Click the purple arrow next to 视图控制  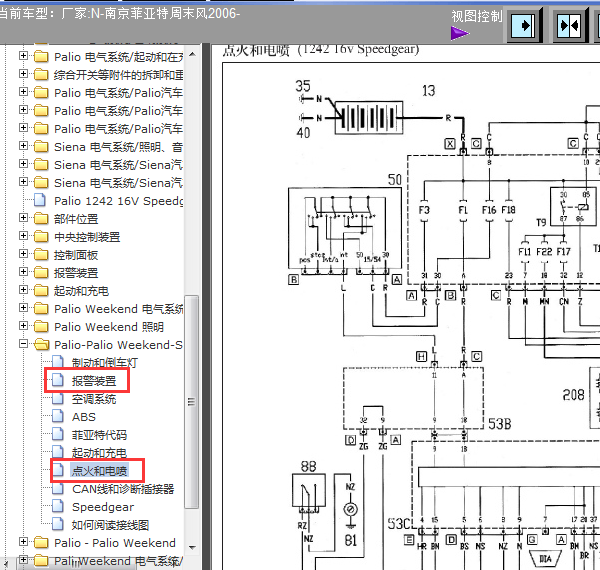459,33
